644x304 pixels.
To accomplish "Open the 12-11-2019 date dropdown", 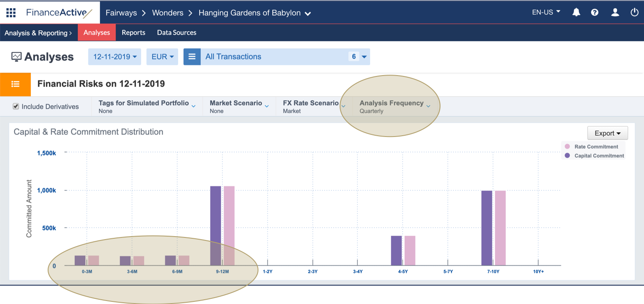I will 115,57.
